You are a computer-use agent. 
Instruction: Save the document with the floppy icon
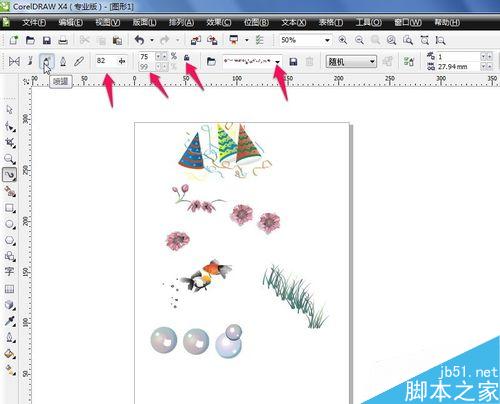pyautogui.click(x=47, y=40)
